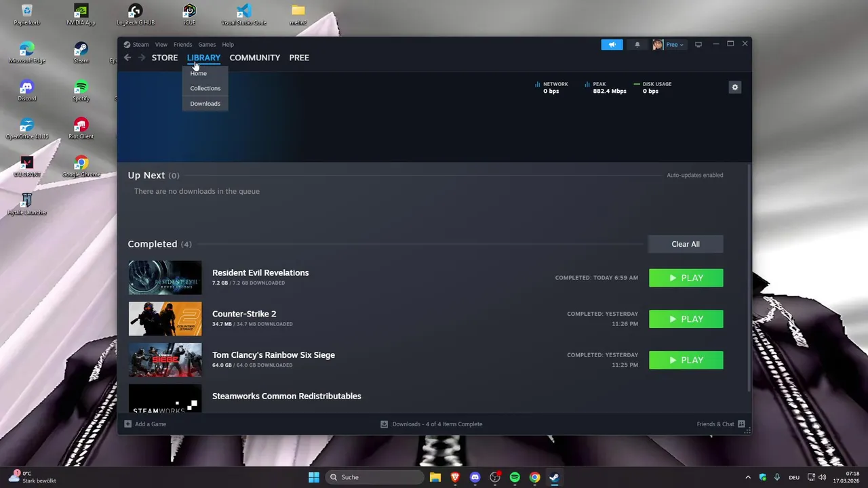Viewport: 868px width, 488px height.
Task: Play Tom Clancy's Rainbow Six Siege
Action: point(686,361)
